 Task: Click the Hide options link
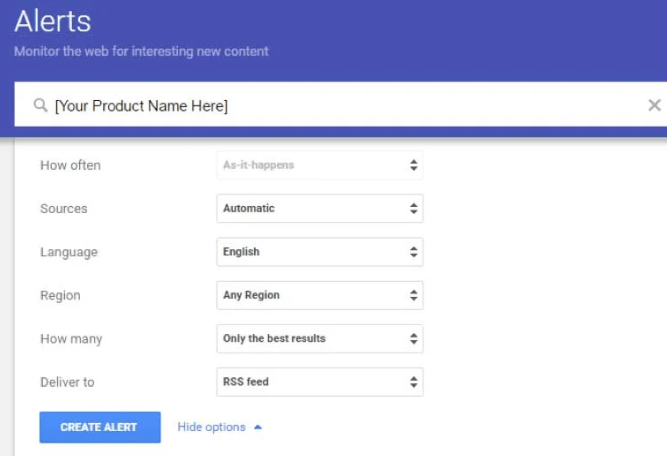tap(211, 427)
